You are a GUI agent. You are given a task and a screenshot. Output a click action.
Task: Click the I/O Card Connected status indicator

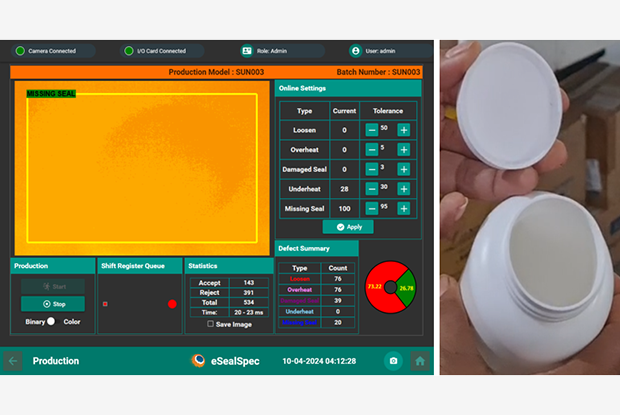[128, 51]
